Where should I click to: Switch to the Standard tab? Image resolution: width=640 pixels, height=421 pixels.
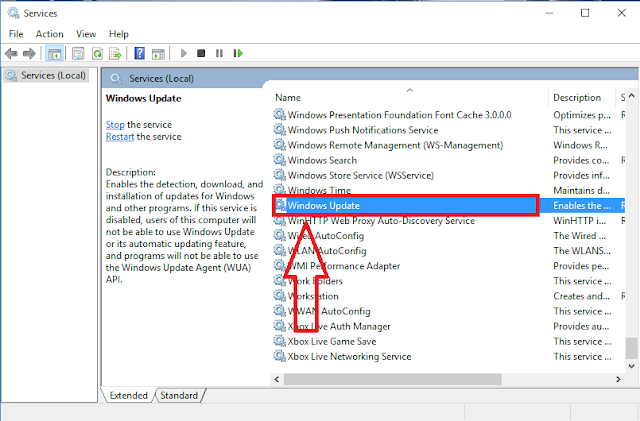[179, 395]
